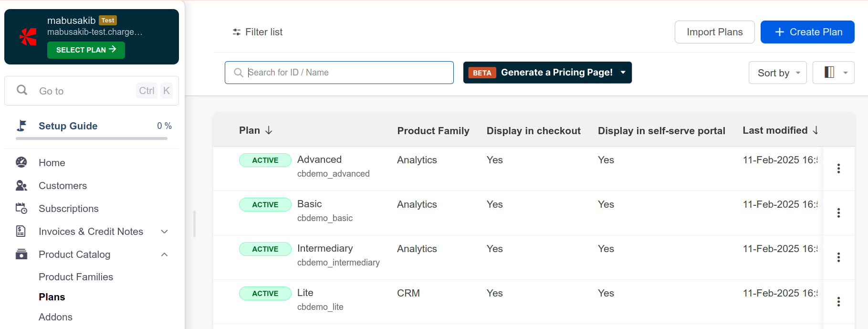
Task: Go to Product Families in sidebar
Action: click(x=76, y=277)
